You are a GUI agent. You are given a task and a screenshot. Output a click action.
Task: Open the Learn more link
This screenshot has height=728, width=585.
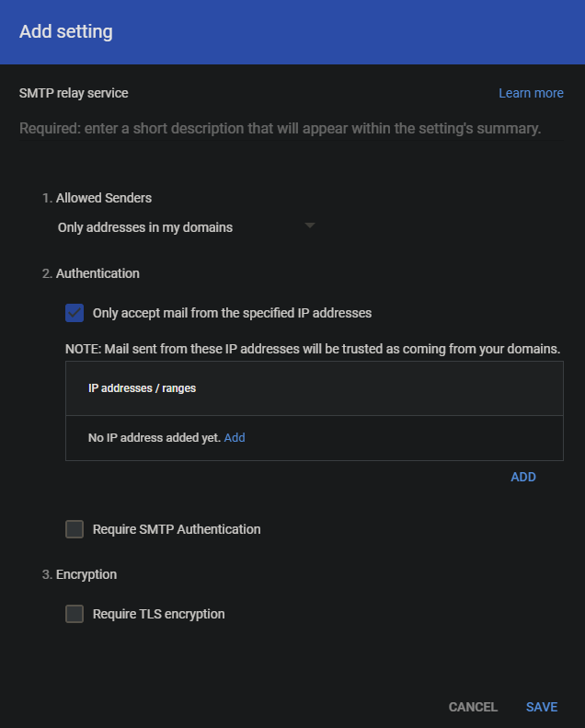pyautogui.click(x=531, y=93)
